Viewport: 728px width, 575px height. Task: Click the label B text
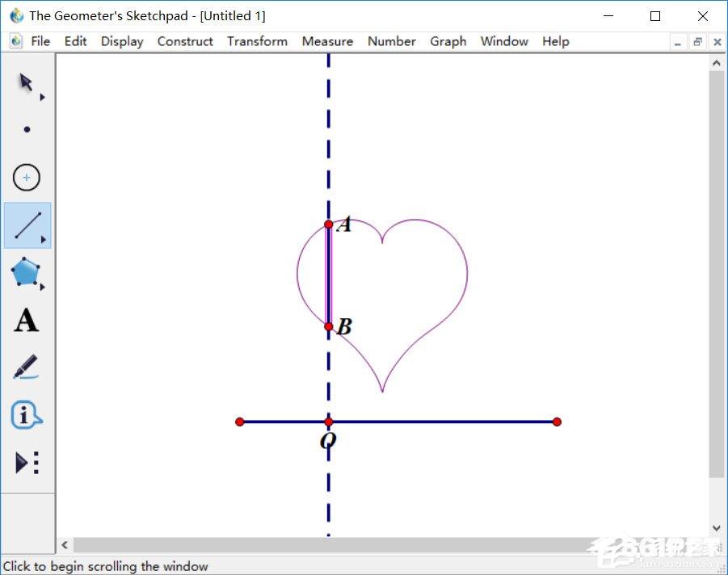click(x=344, y=327)
